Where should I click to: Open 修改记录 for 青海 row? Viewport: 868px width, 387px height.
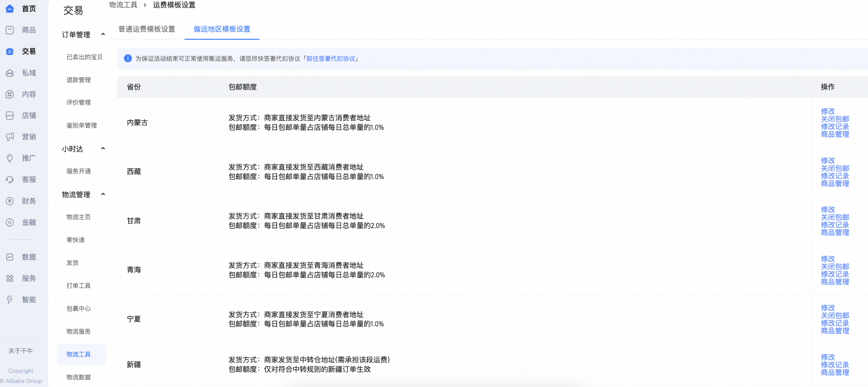pyautogui.click(x=835, y=274)
